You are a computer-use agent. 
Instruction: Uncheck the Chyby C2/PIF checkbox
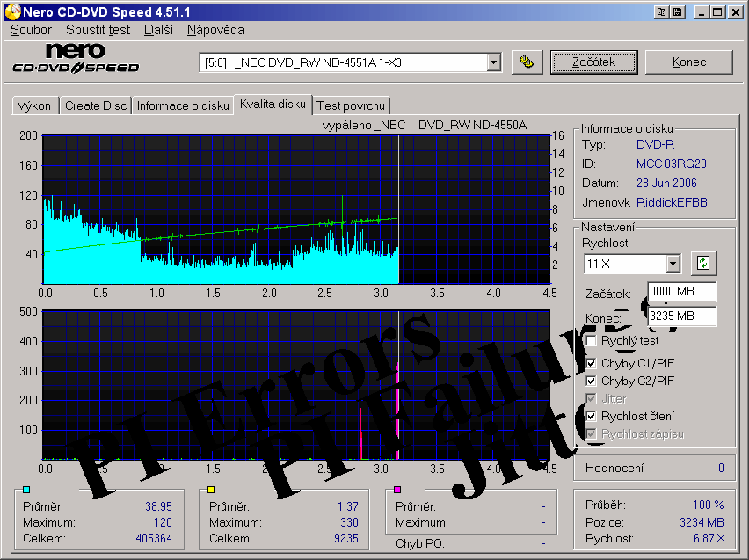(592, 381)
